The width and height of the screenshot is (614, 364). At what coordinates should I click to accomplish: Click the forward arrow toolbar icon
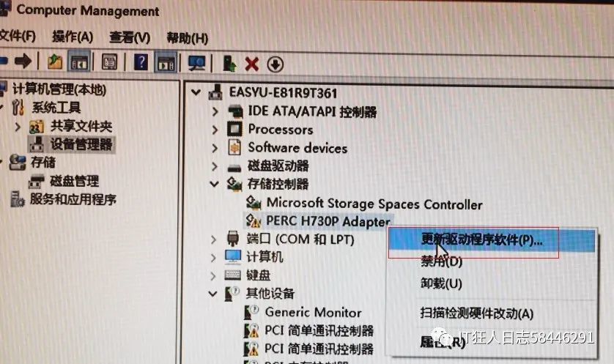click(23, 61)
